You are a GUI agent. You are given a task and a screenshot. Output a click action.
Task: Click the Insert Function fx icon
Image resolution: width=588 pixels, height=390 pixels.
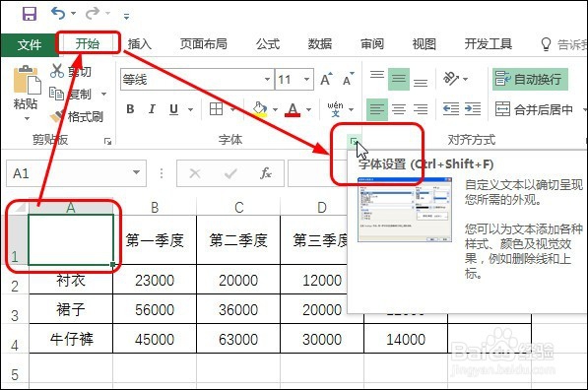pyautogui.click(x=266, y=173)
